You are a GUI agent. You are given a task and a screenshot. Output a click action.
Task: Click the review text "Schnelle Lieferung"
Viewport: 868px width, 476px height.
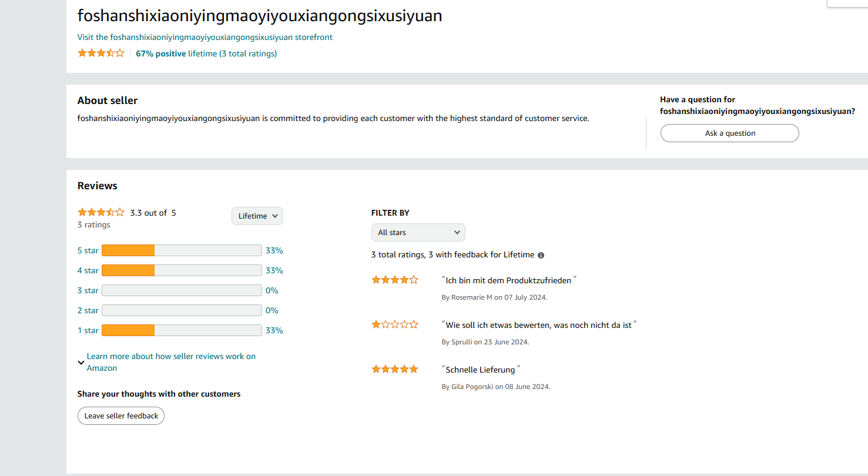click(481, 370)
